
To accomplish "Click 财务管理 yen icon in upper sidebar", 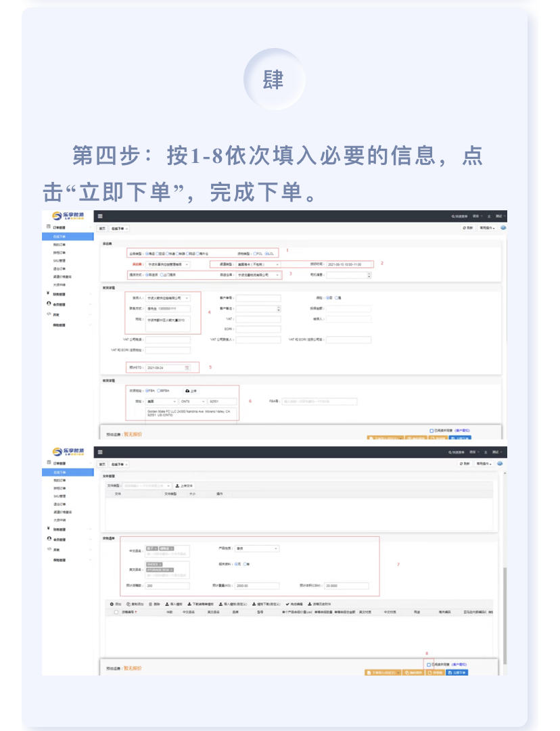I will 48,293.
